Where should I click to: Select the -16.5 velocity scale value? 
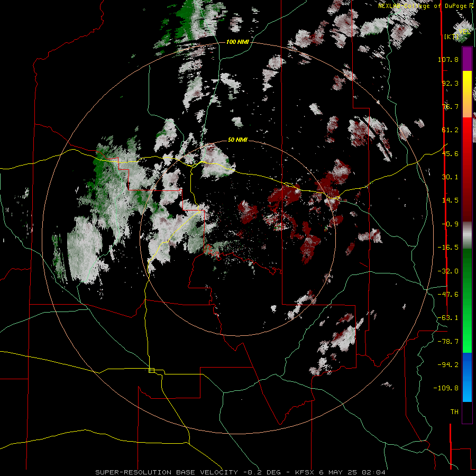448,248
